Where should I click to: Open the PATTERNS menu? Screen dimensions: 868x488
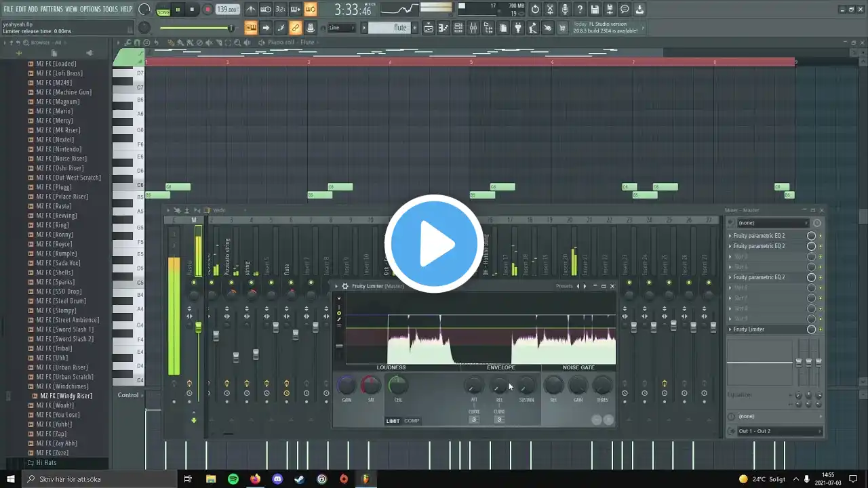[x=52, y=9]
